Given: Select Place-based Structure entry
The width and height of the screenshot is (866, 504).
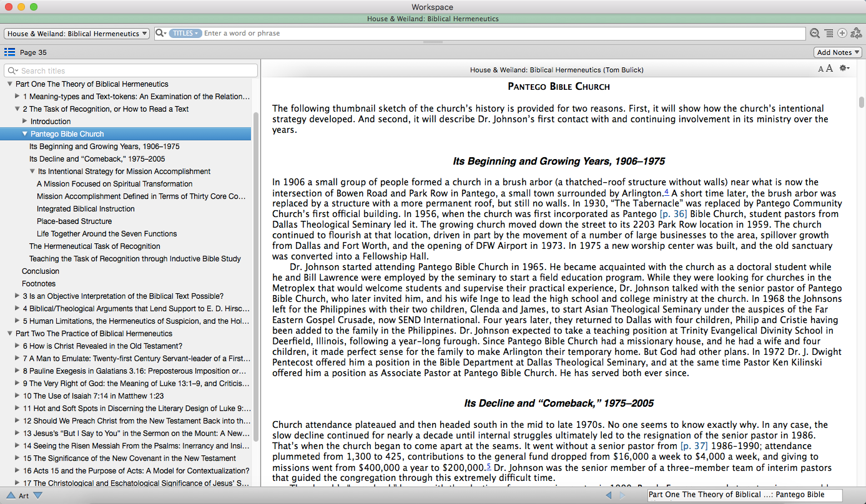Looking at the screenshot, I should point(74,221).
